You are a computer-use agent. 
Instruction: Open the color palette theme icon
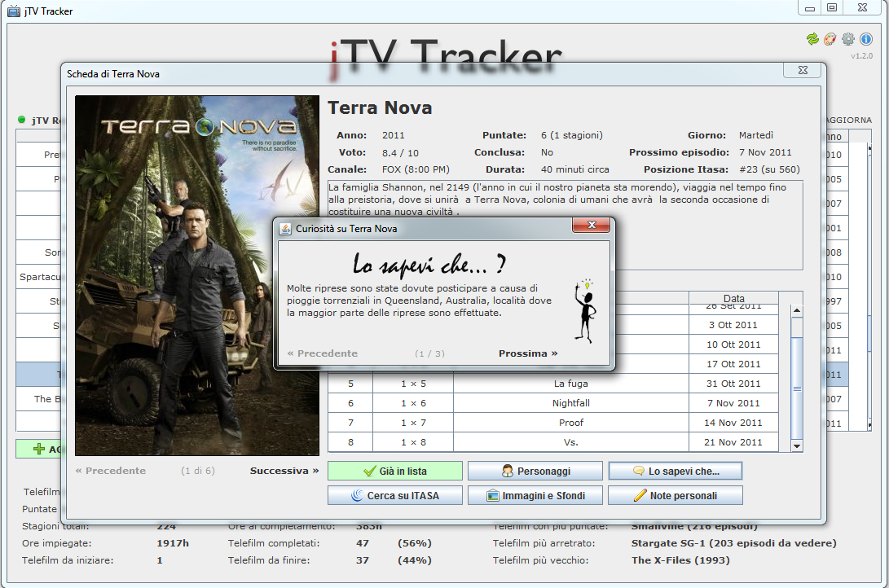pos(830,39)
